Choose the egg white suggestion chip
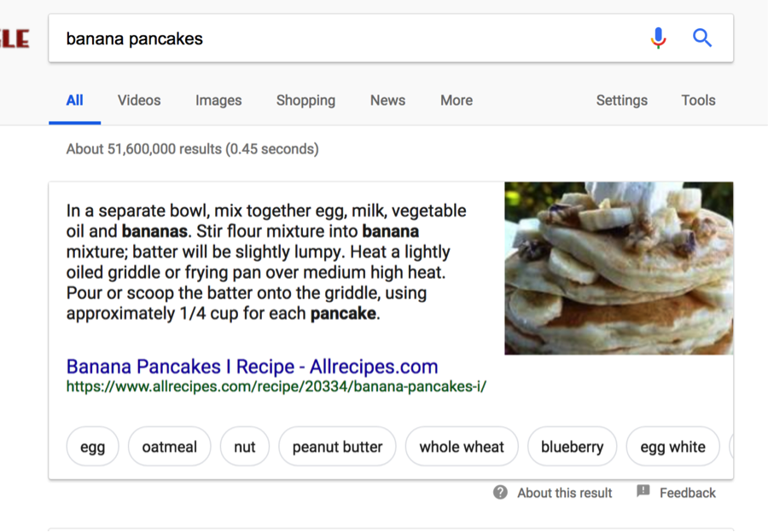 click(x=673, y=447)
